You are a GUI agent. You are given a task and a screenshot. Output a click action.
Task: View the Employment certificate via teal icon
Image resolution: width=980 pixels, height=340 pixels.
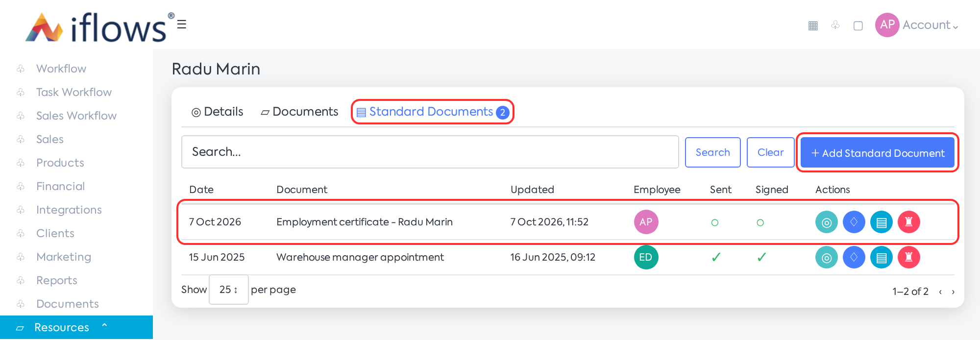pos(827,222)
